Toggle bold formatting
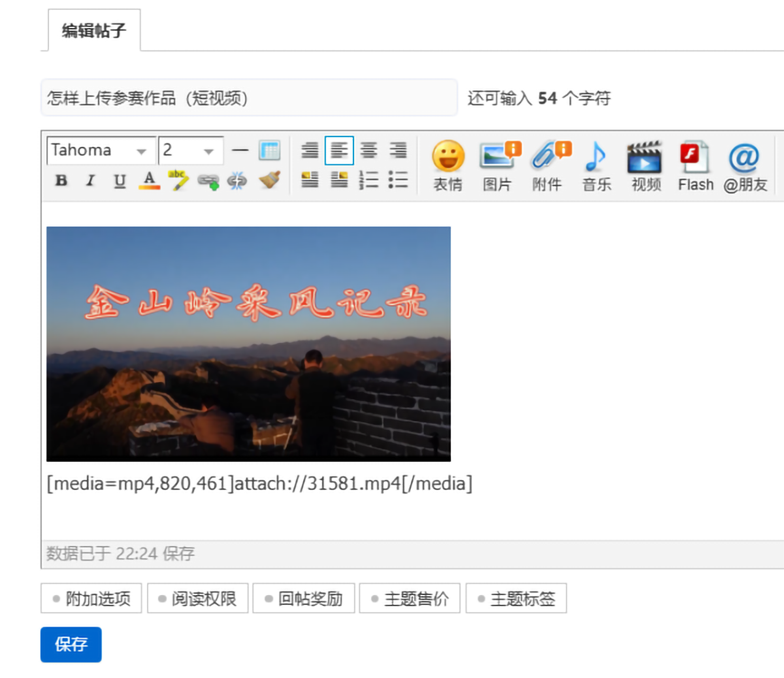This screenshot has width=784, height=678. click(61, 180)
